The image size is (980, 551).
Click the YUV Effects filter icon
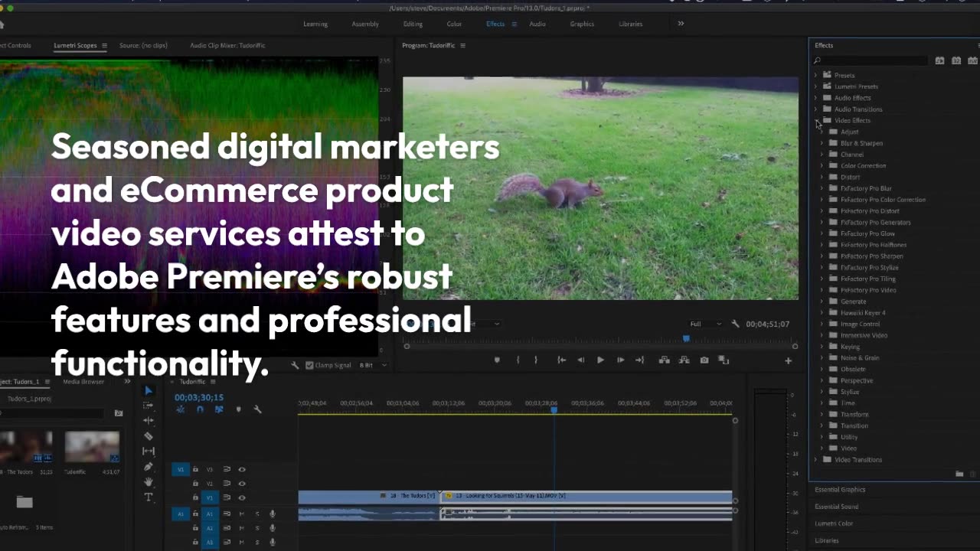pos(973,60)
